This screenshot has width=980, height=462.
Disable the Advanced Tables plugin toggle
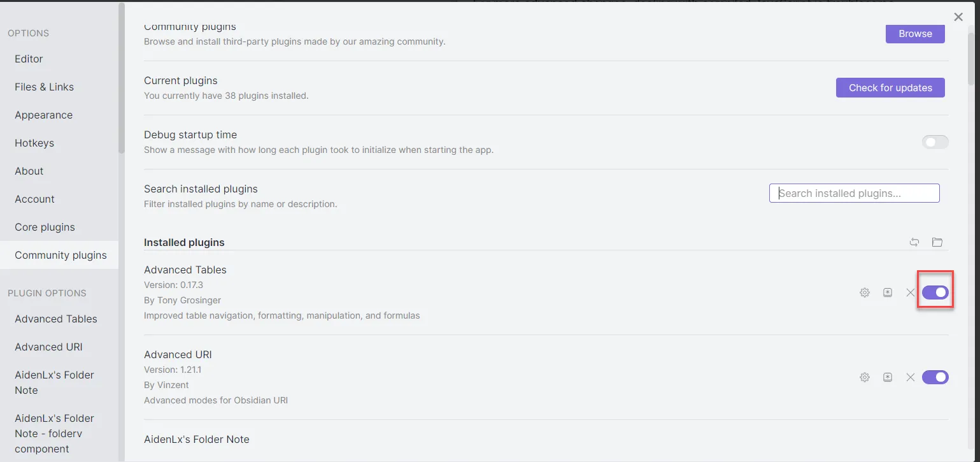(935, 292)
